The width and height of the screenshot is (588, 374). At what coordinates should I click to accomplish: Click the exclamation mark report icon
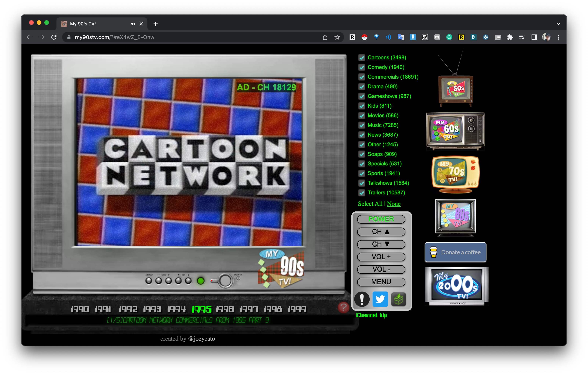(x=362, y=299)
